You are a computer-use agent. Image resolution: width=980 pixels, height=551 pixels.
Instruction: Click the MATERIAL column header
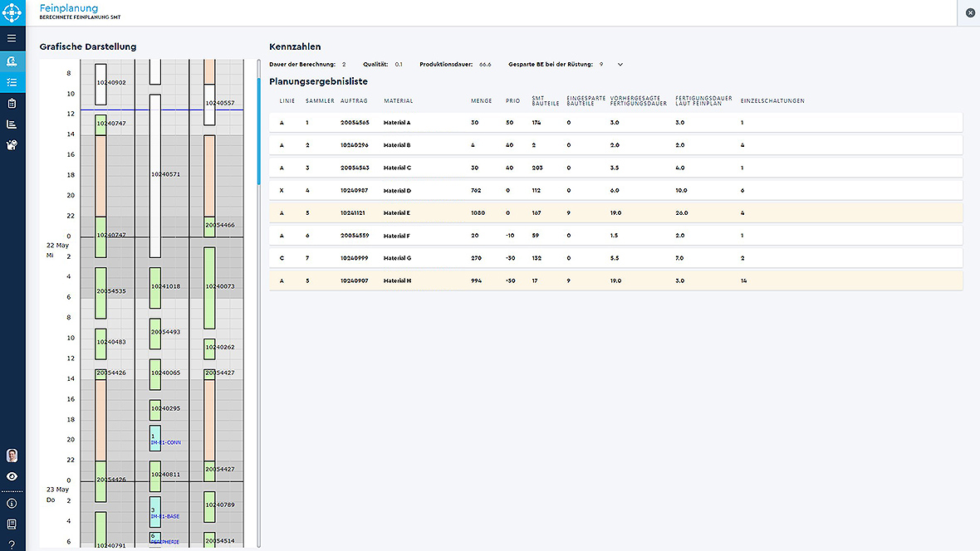pos(398,100)
